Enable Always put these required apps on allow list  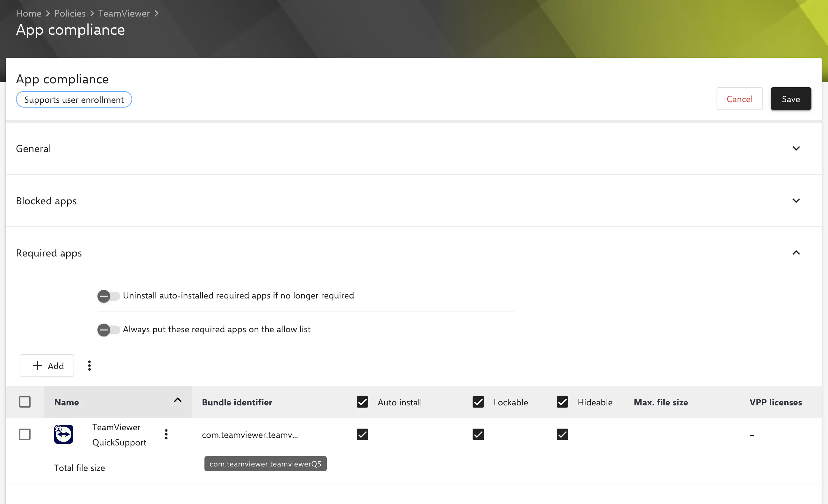coord(108,330)
